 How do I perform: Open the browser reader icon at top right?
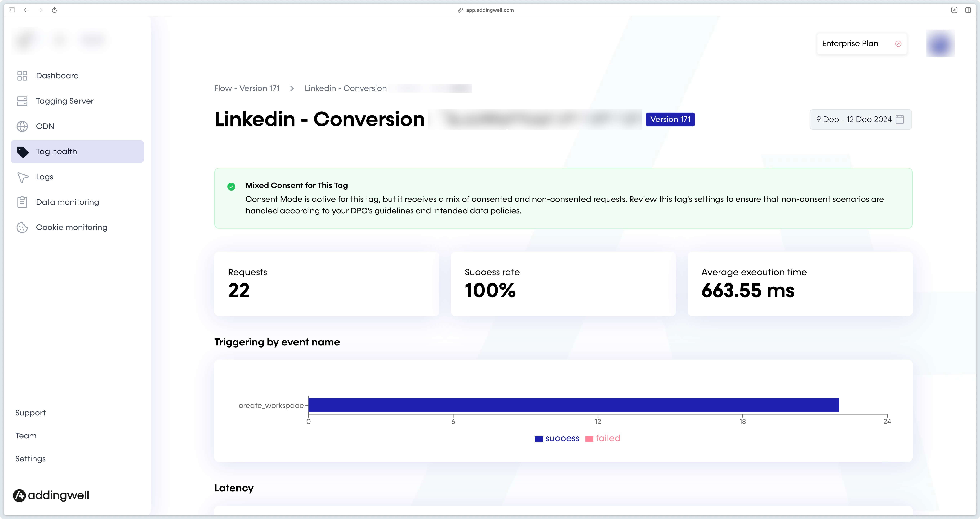pos(954,10)
